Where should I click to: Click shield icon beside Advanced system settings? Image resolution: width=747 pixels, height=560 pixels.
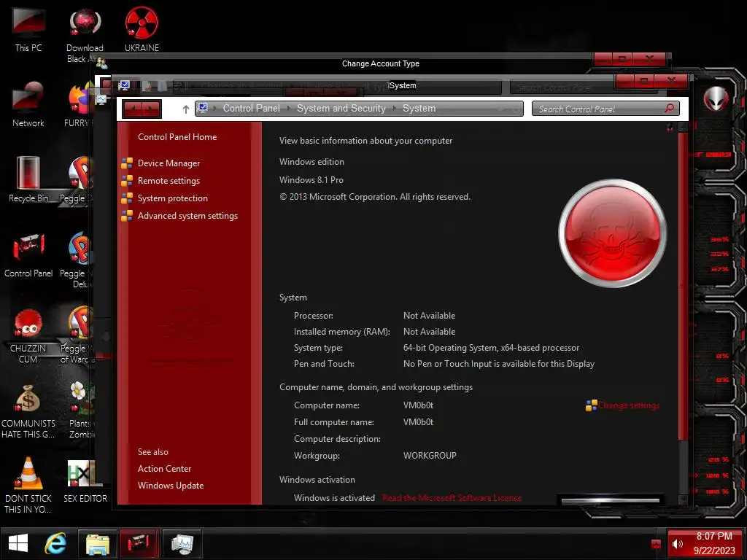pyautogui.click(x=127, y=216)
